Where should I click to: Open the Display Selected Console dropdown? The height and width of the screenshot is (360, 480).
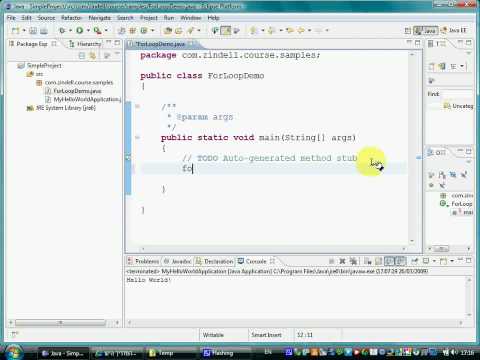point(434,261)
